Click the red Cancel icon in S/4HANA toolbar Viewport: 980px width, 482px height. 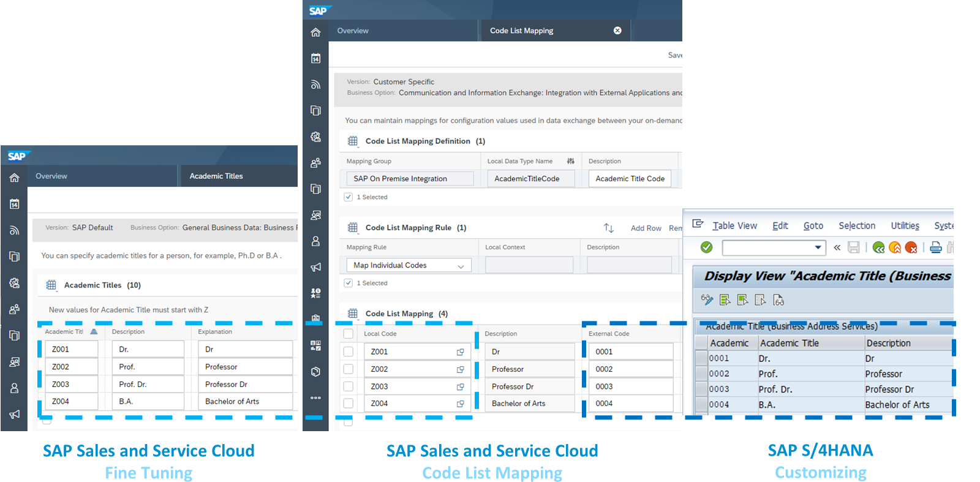[x=911, y=247]
